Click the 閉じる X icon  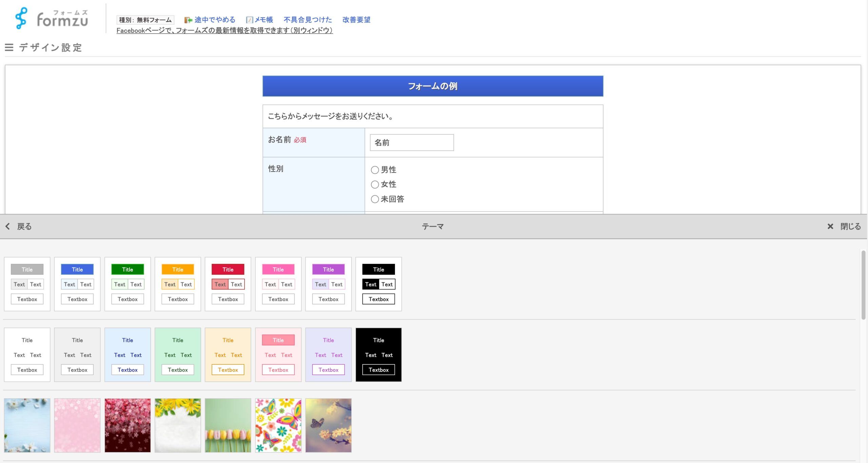coord(830,227)
